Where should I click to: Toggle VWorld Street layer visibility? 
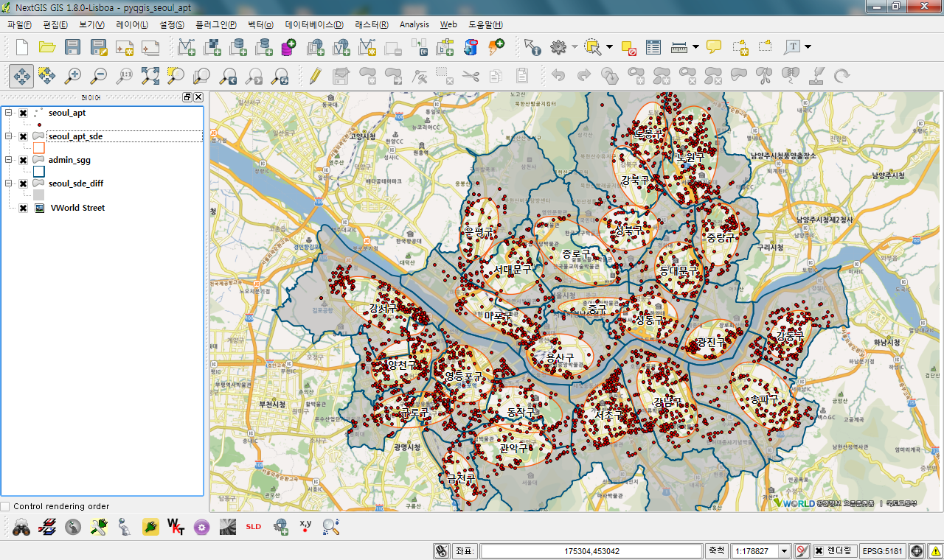(24, 208)
